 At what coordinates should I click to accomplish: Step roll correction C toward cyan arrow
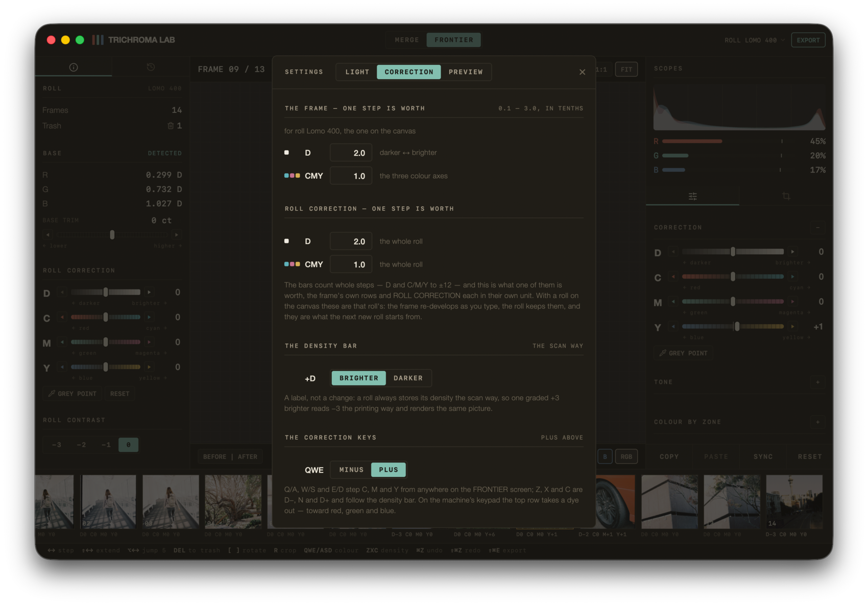click(x=149, y=317)
